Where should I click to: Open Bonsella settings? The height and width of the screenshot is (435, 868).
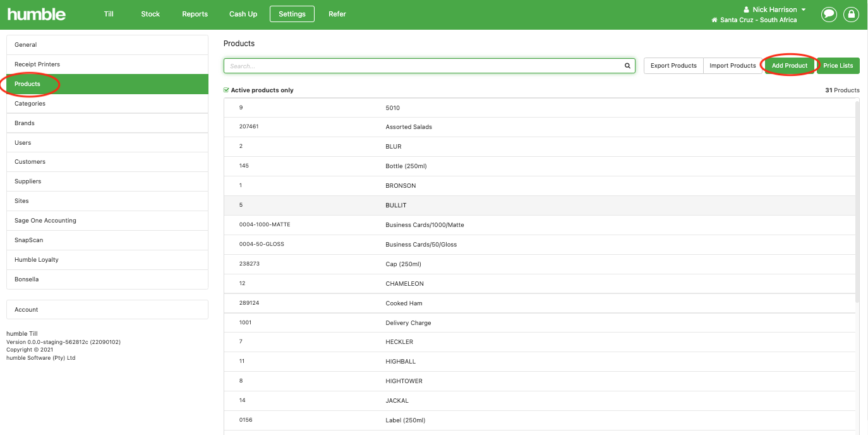point(107,279)
